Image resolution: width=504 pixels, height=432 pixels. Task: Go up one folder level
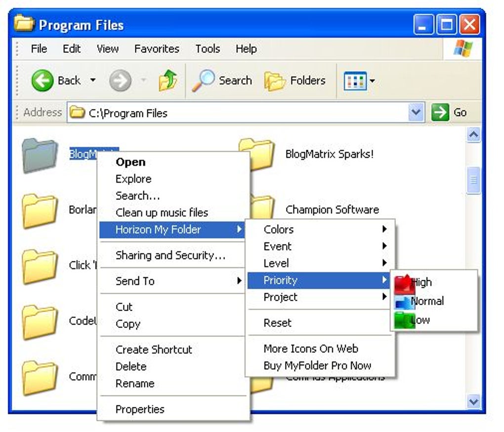click(x=168, y=80)
